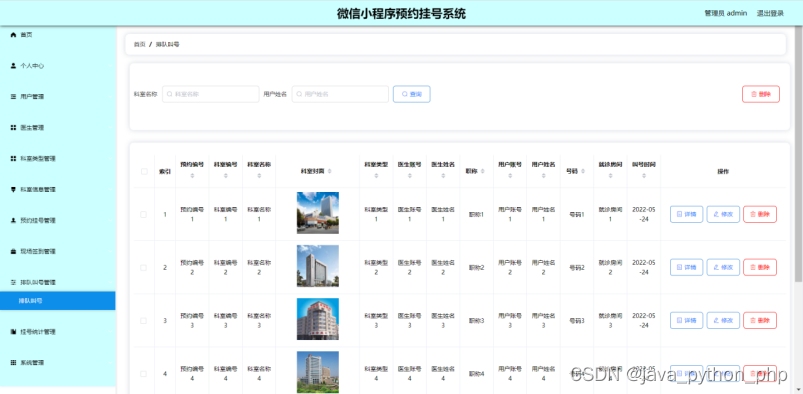Sort by 用户姓名 column arrows

(543, 176)
